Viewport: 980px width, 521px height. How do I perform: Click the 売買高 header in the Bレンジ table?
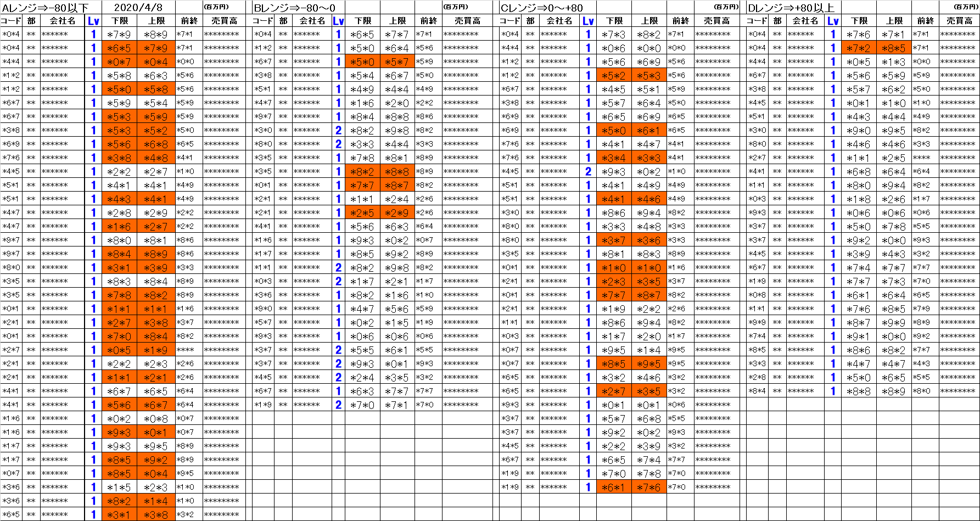[467, 21]
